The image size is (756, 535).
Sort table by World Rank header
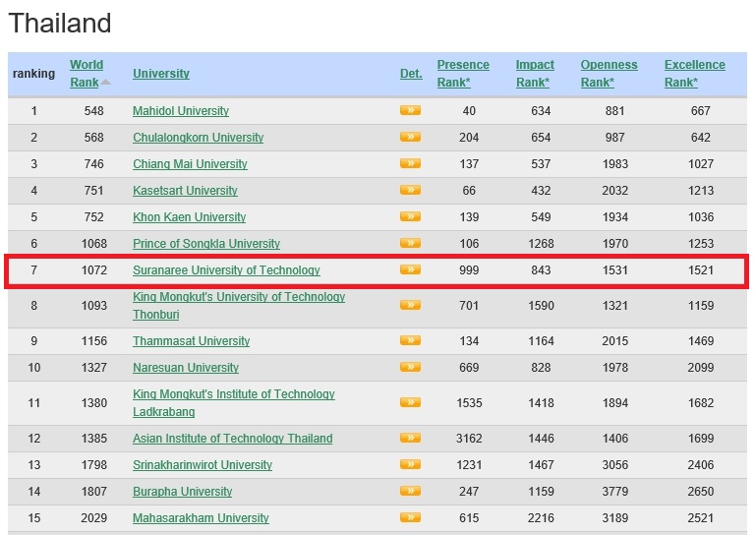click(x=87, y=74)
